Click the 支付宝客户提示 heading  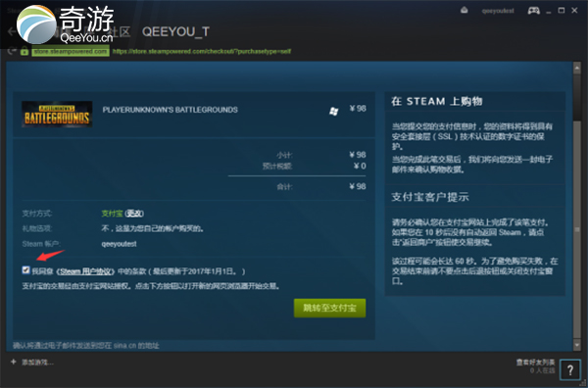point(430,197)
